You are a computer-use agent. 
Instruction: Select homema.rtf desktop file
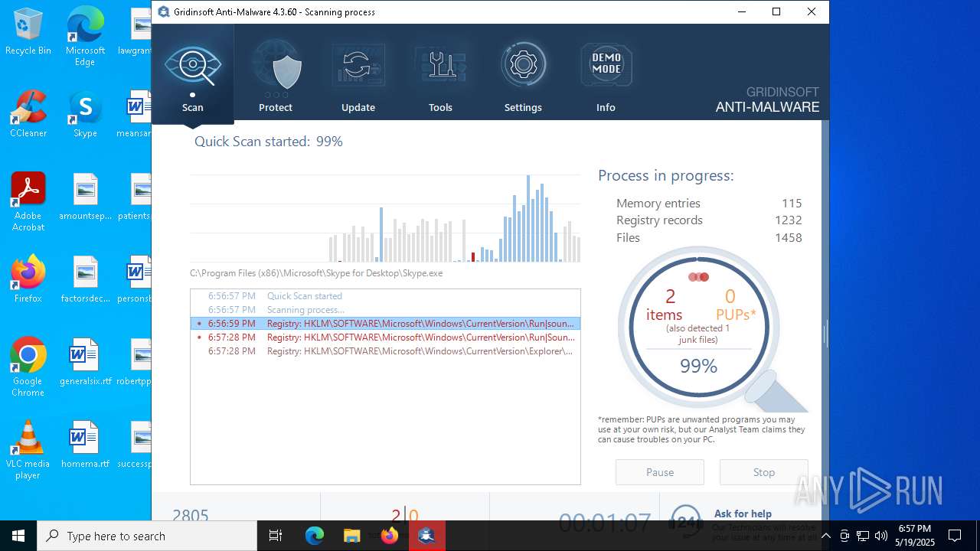coord(85,445)
